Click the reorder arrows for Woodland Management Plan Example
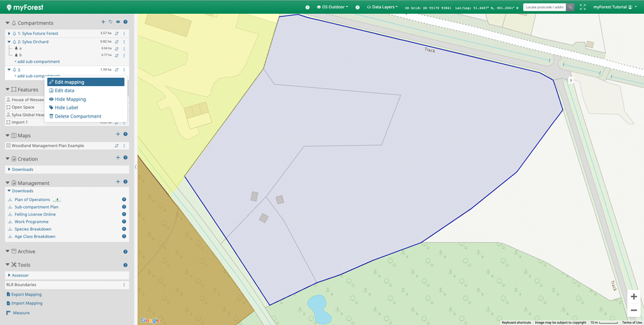Image resolution: width=644 pixels, height=325 pixels. click(116, 146)
